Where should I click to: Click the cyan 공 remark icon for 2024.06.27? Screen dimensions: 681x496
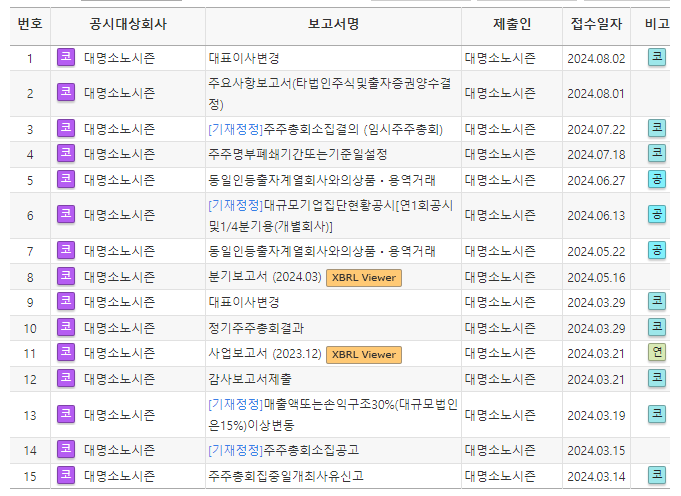657,179
